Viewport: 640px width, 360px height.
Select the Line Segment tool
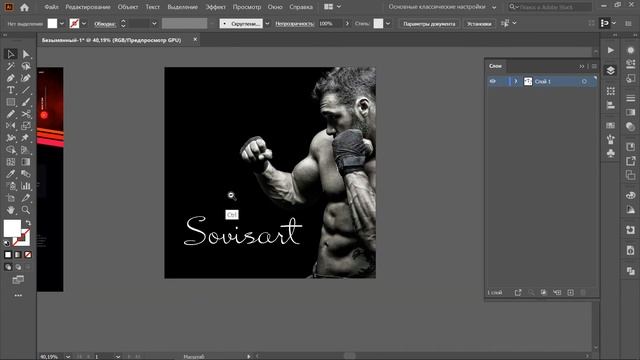click(x=26, y=90)
